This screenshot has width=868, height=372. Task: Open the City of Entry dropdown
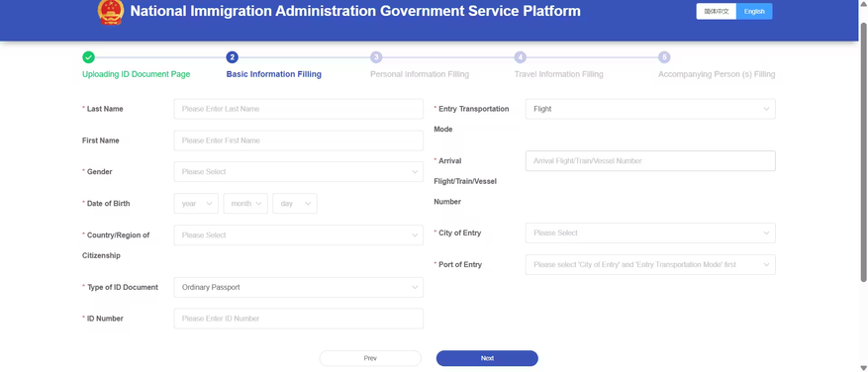pos(650,233)
